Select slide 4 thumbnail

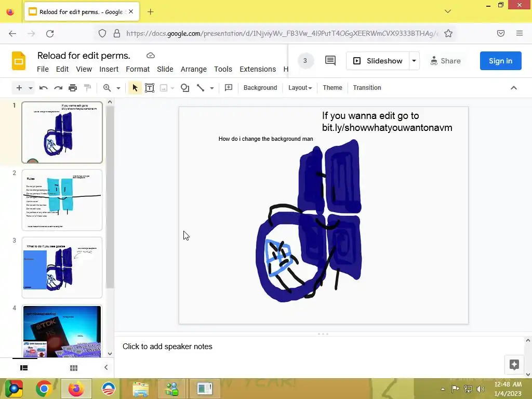[62, 331]
